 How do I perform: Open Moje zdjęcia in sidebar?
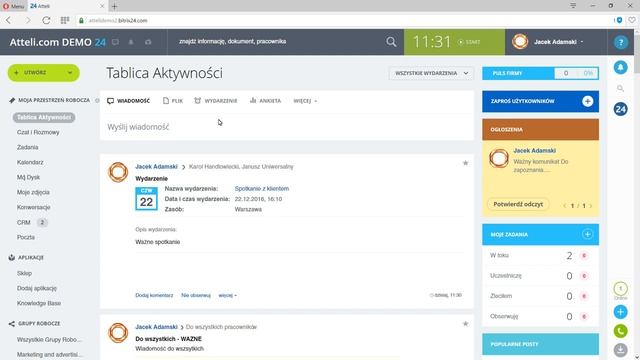point(33,192)
